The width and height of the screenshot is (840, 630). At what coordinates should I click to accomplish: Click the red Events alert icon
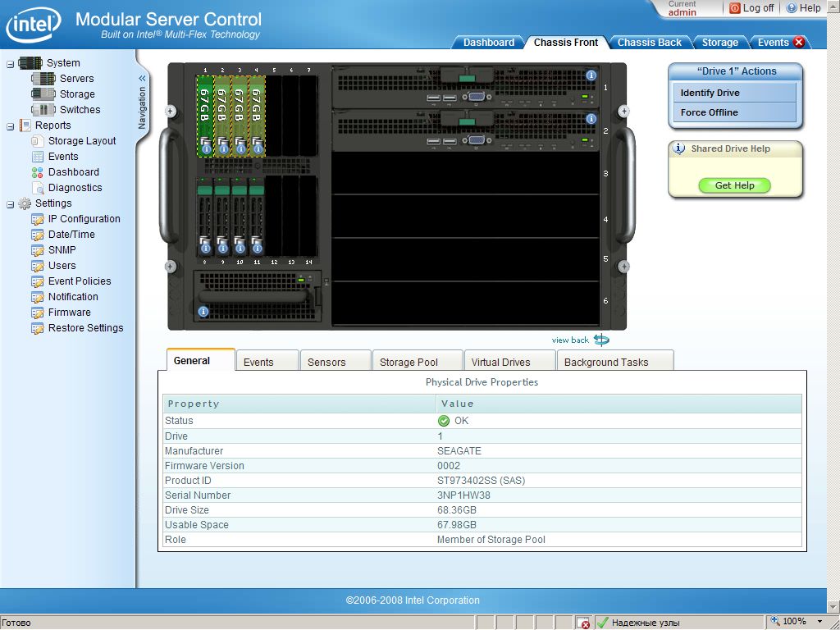[x=798, y=43]
